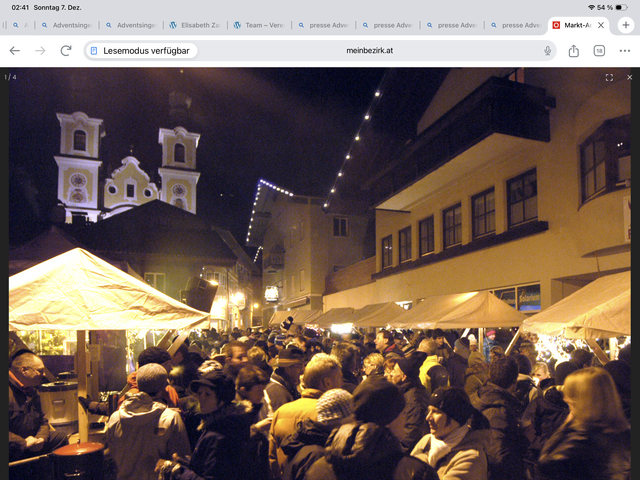Add a new tab with plus button
The image size is (640, 480).
point(625,25)
